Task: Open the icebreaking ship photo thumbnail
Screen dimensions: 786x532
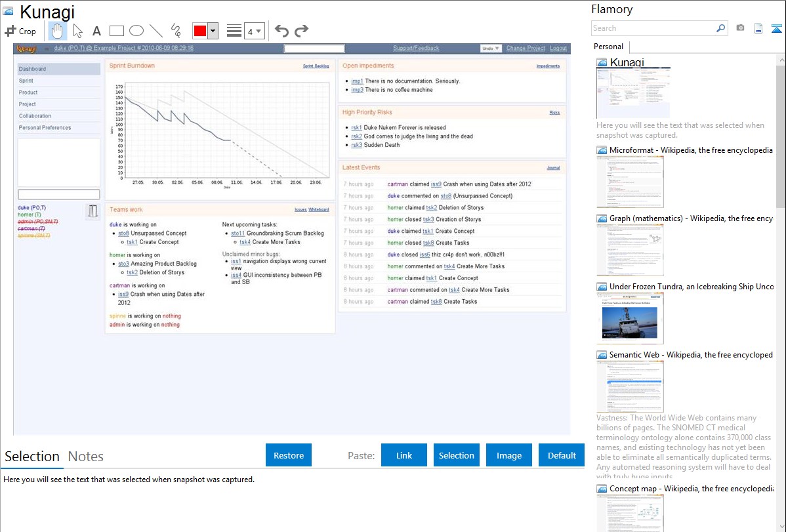Action: pos(630,318)
